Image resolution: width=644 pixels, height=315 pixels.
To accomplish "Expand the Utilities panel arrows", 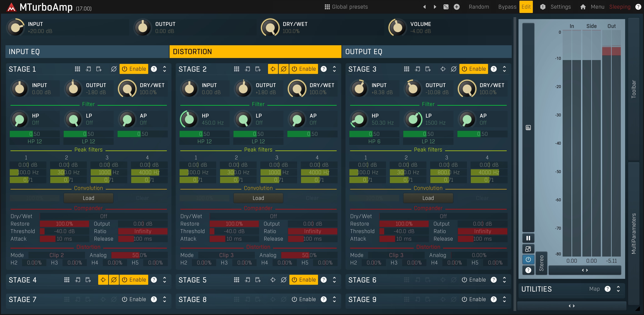I will (618, 289).
